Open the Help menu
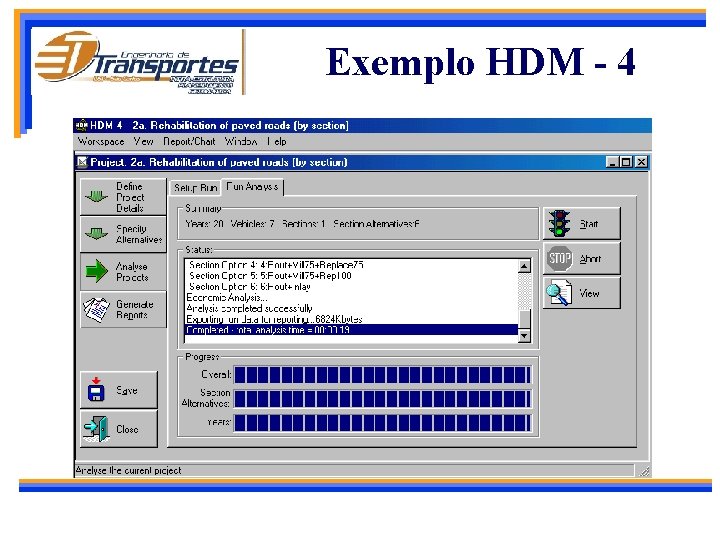720x540 pixels. click(x=277, y=141)
